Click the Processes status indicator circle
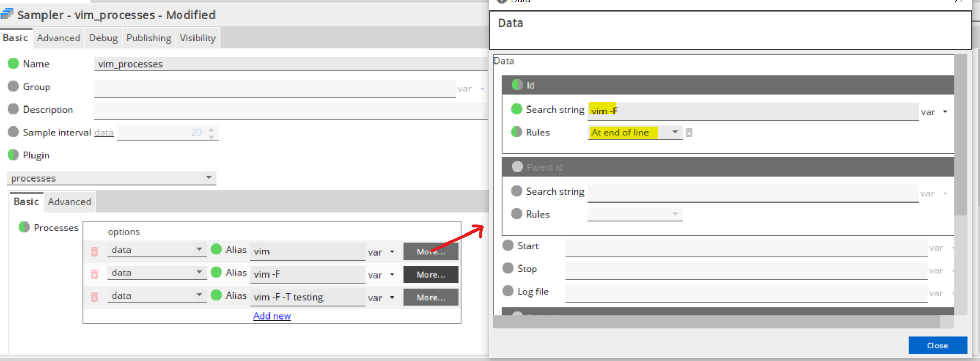Image resolution: width=980 pixels, height=361 pixels. pyautogui.click(x=24, y=227)
